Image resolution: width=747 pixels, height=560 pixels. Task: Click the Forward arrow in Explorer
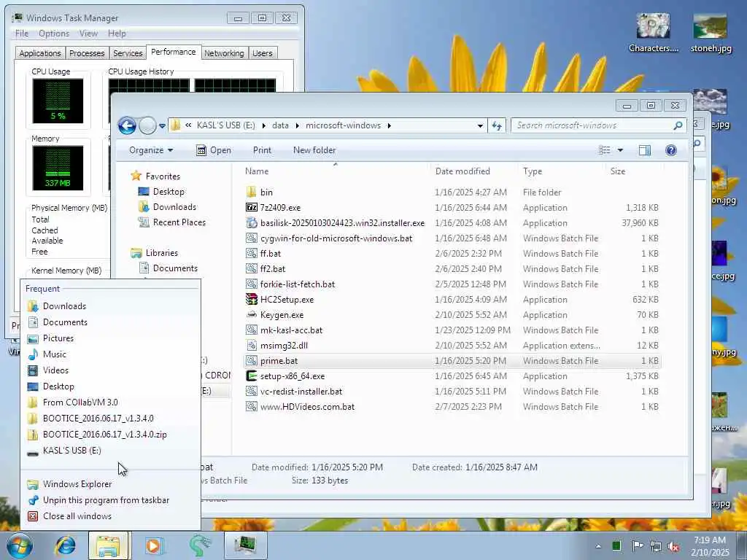(147, 125)
